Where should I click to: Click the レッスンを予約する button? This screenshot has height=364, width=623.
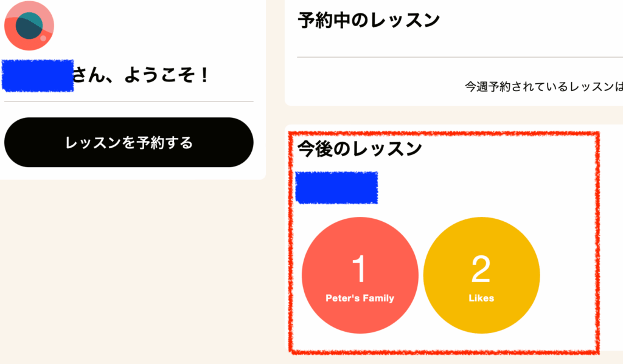coord(129,142)
